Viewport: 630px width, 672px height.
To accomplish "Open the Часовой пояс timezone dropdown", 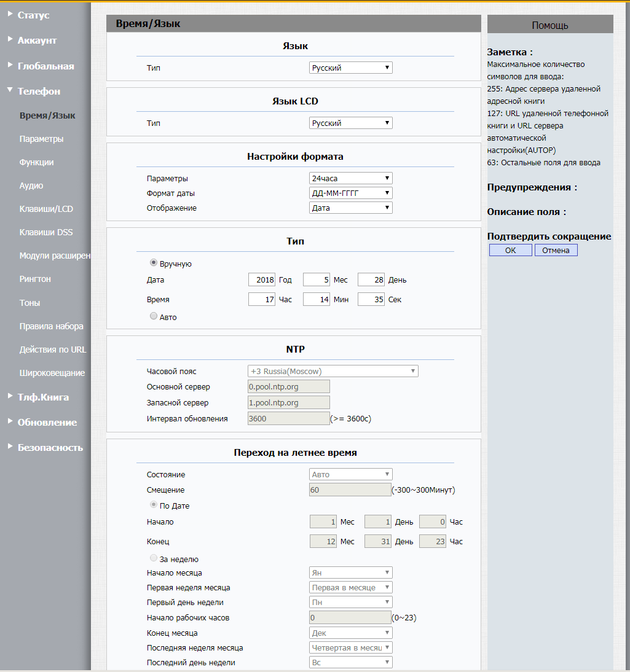I will pos(333,371).
